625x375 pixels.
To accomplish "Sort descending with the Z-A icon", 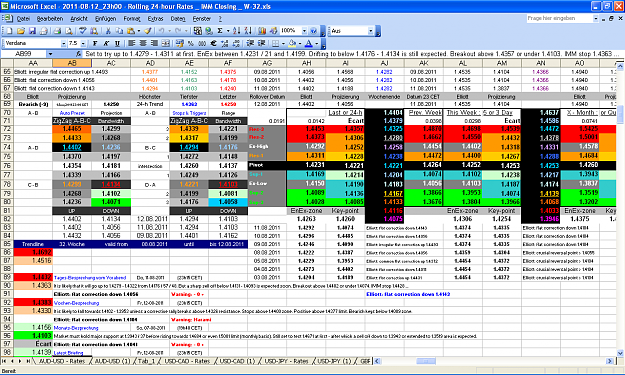I will pos(248,31).
